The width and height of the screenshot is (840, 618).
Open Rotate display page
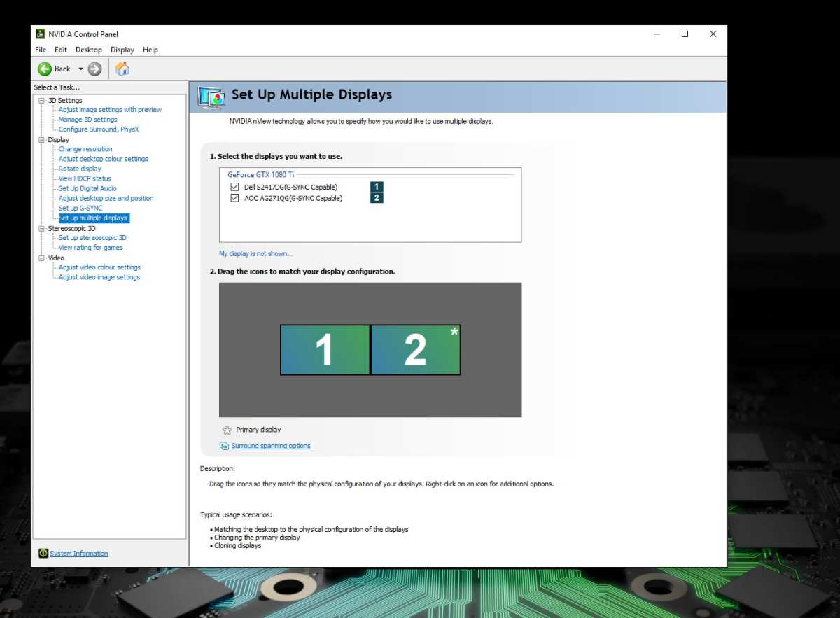(80, 169)
